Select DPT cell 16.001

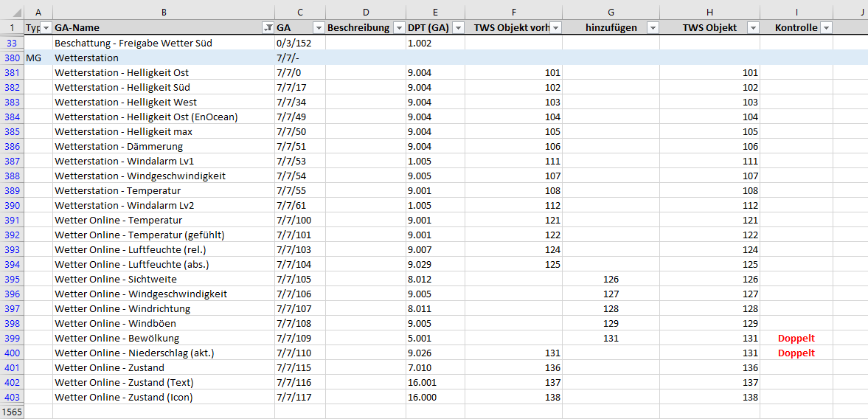[435, 382]
